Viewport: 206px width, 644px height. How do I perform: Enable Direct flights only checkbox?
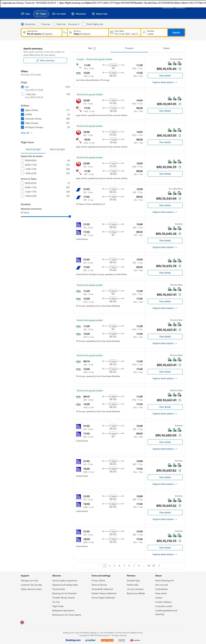84,24
